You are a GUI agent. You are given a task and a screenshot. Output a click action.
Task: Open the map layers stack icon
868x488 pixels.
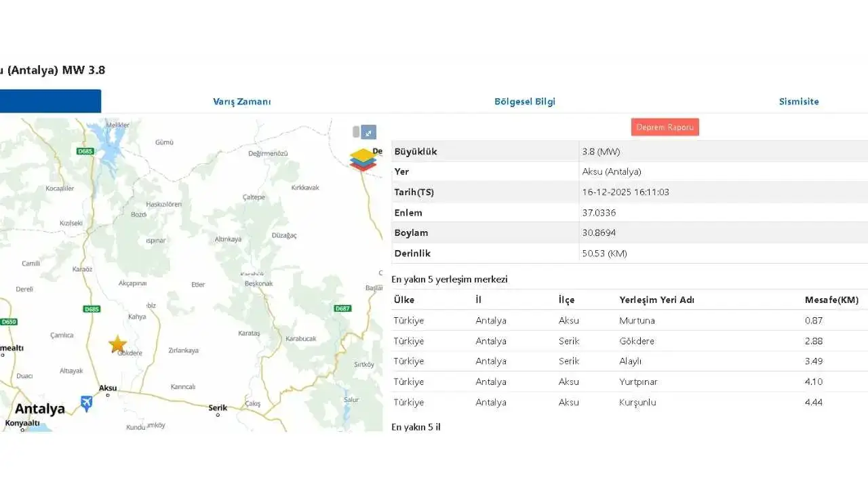(363, 159)
